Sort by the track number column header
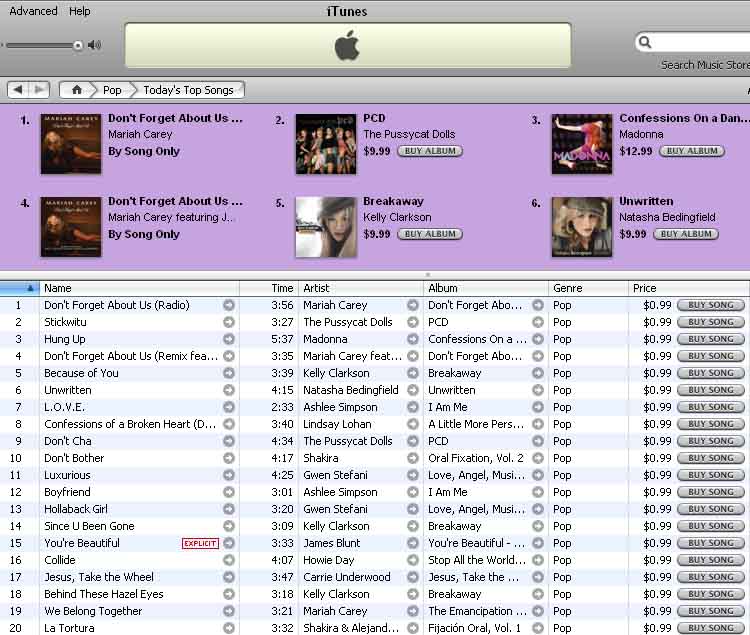 coord(19,288)
